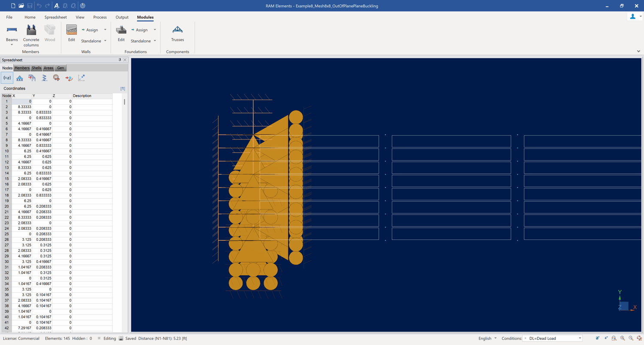
Task: Launch the Concrete columns module
Action: (x=31, y=36)
